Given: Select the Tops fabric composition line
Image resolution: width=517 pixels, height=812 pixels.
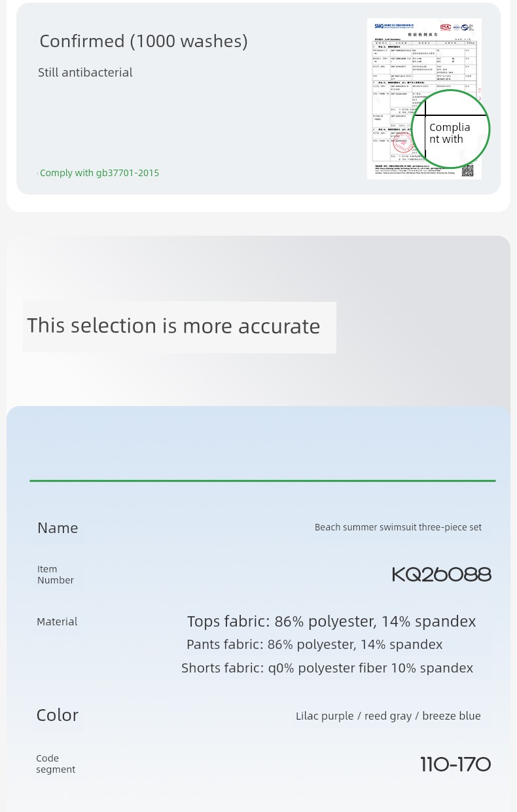Looking at the screenshot, I should 331,621.
